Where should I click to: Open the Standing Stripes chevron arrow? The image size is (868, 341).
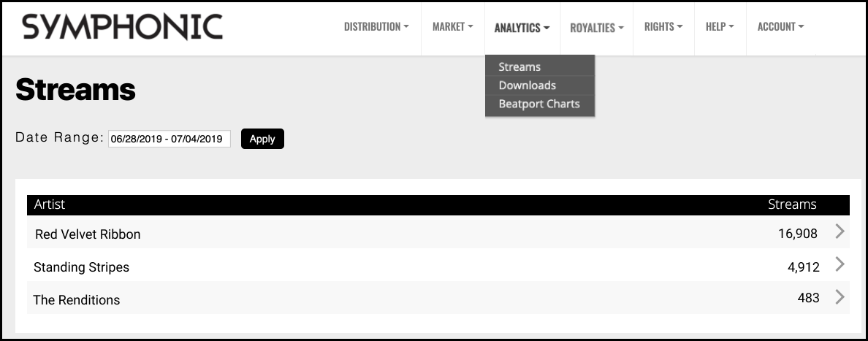pyautogui.click(x=840, y=264)
